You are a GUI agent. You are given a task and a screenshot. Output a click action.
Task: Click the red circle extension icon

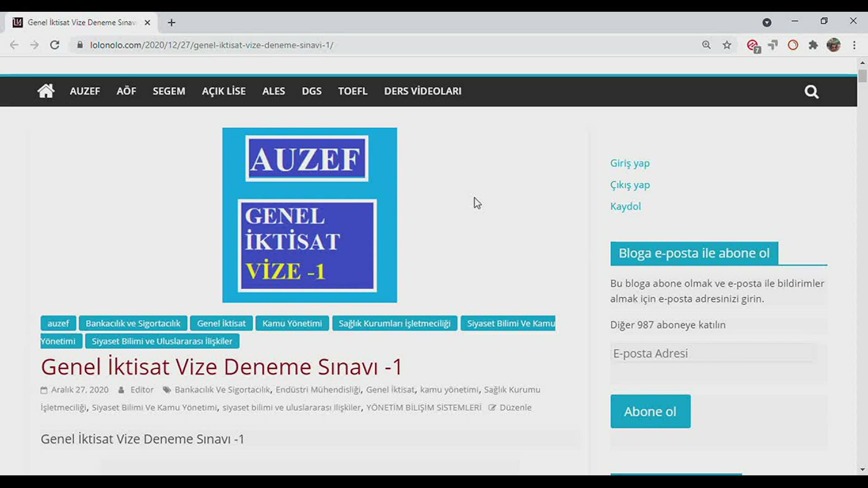click(793, 45)
